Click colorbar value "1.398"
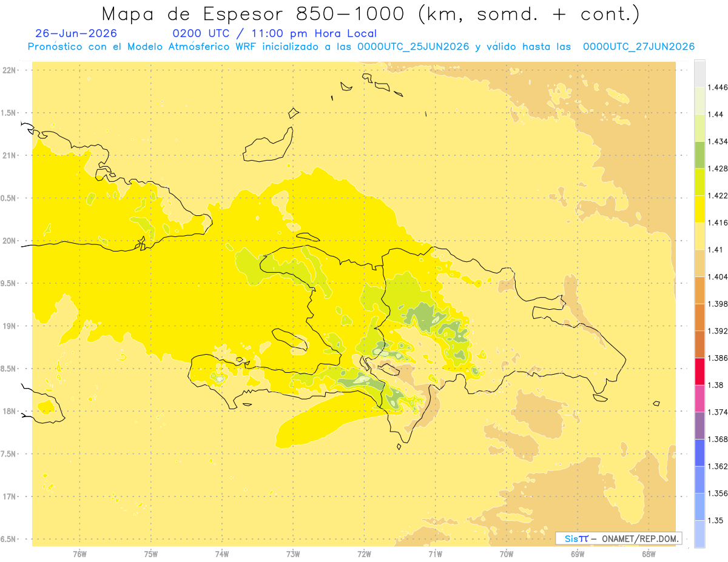The height and width of the screenshot is (562, 728). coord(718,304)
